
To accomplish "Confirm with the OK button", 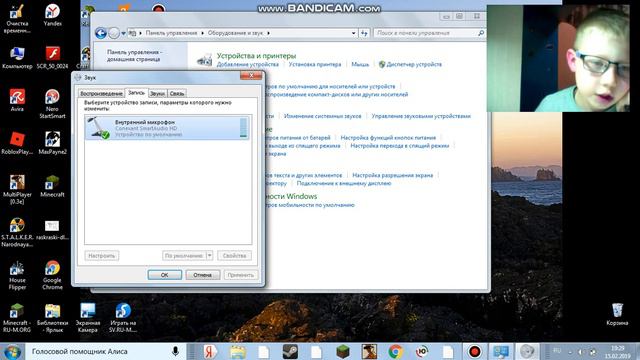I will 164,275.
